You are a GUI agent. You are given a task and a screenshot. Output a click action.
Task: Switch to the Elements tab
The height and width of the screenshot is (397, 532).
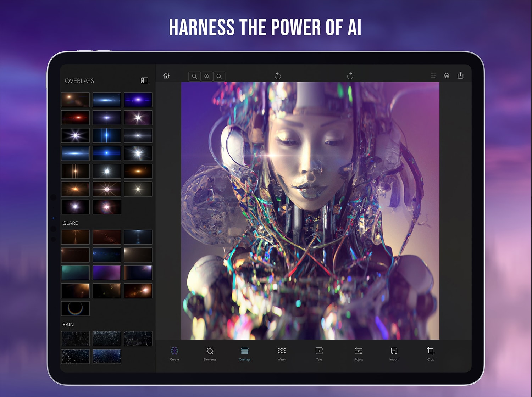tap(210, 354)
